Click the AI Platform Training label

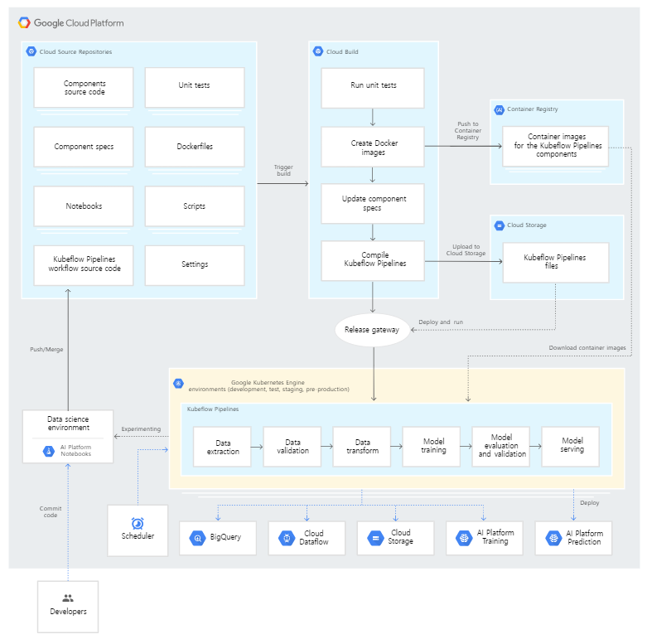(x=495, y=537)
